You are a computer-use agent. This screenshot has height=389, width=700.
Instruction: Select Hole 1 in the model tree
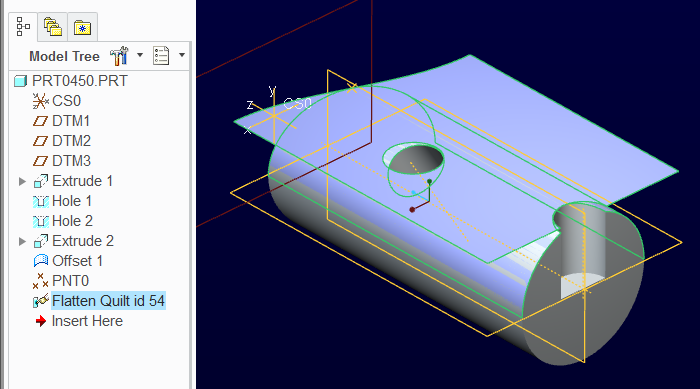tap(72, 201)
